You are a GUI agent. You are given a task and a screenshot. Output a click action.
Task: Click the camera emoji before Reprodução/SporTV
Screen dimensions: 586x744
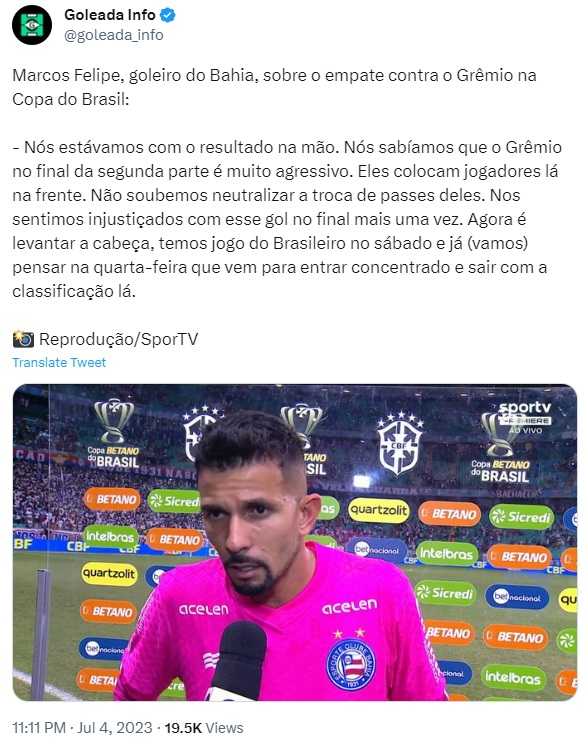(x=23, y=339)
